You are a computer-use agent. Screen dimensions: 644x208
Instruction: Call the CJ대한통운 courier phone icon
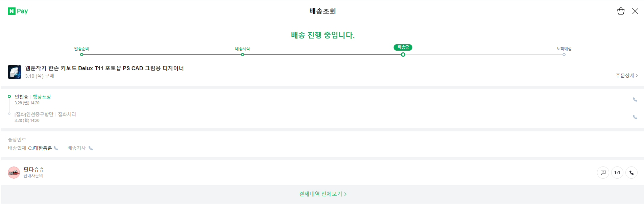point(56,148)
